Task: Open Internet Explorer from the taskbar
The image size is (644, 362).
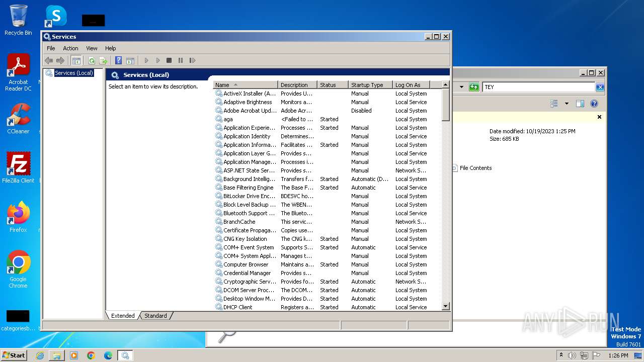Action: 40,355
